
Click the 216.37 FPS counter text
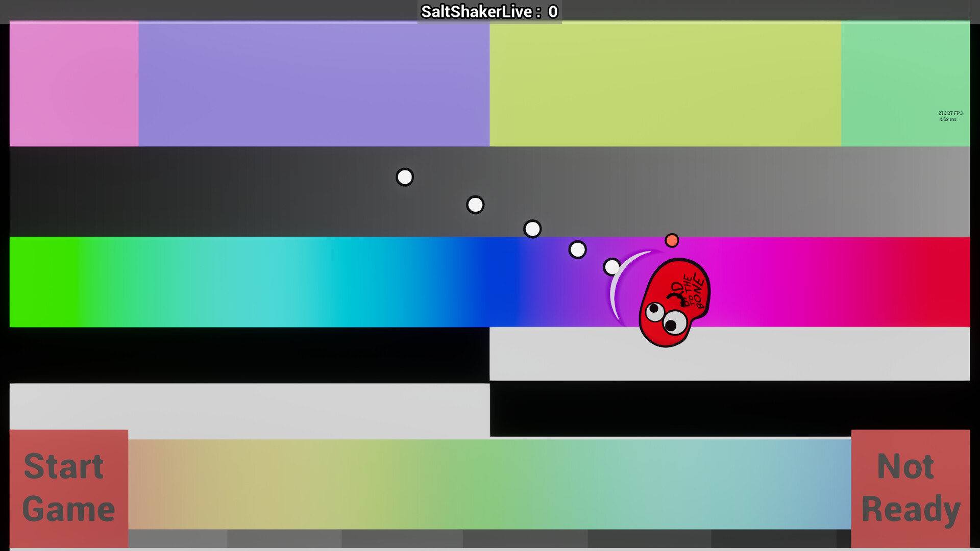[949, 112]
